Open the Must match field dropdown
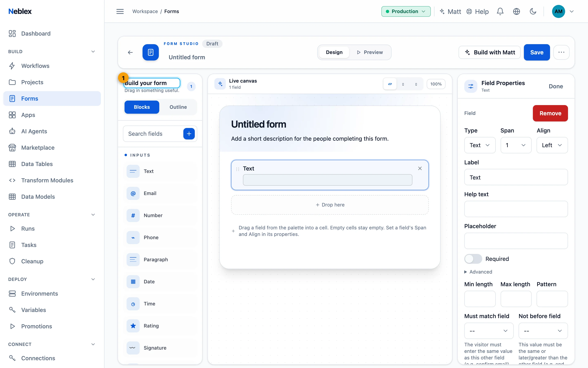 coord(489,331)
